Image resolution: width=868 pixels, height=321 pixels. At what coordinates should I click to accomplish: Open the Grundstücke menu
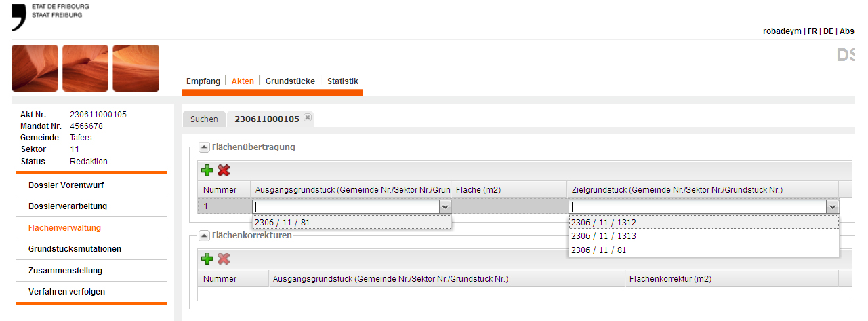[x=290, y=81]
